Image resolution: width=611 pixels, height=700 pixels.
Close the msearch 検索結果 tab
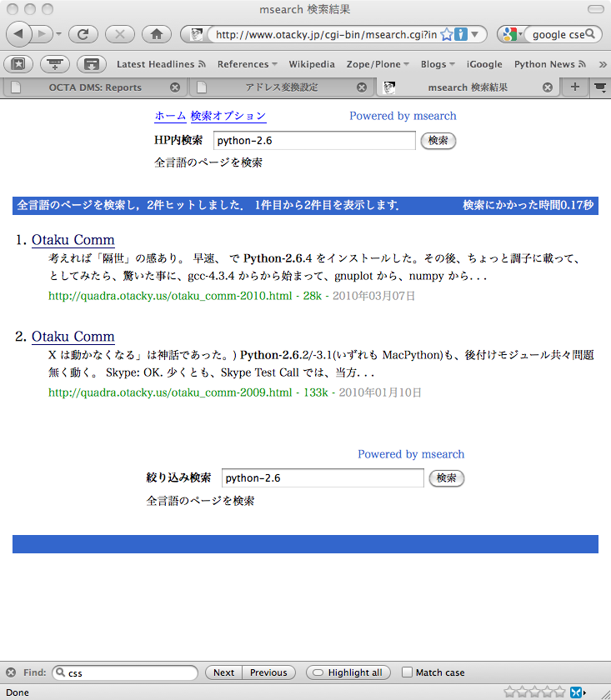coord(548,87)
